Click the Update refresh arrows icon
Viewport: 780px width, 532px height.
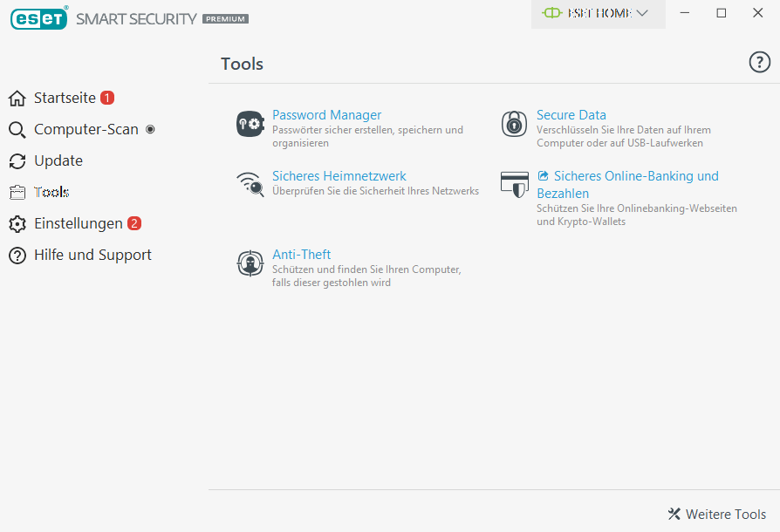(x=17, y=161)
